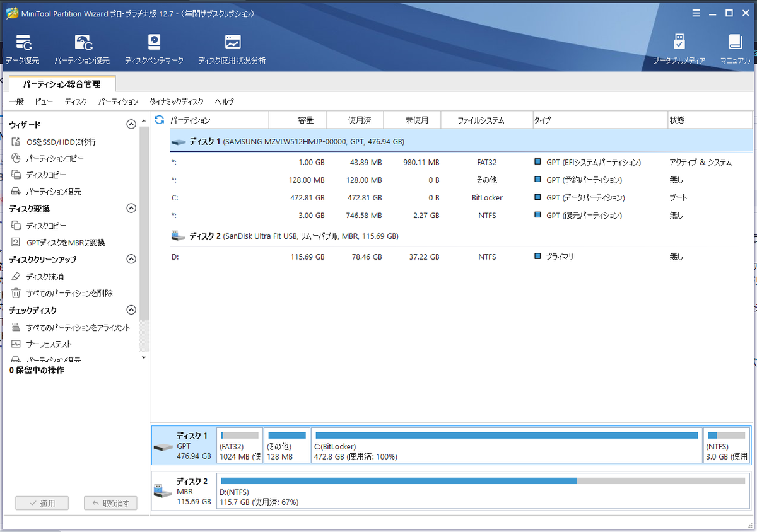
Task: Open the パーティション menu
Action: click(118, 101)
